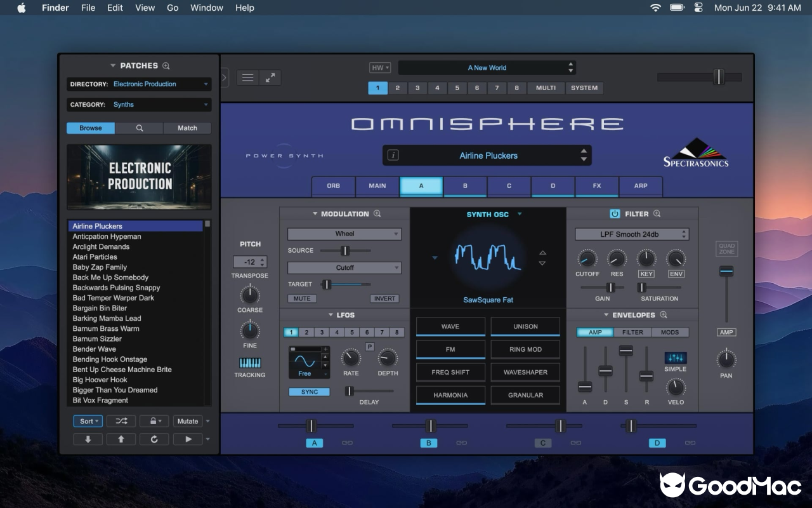Click the link icon next to layer D

[690, 443]
